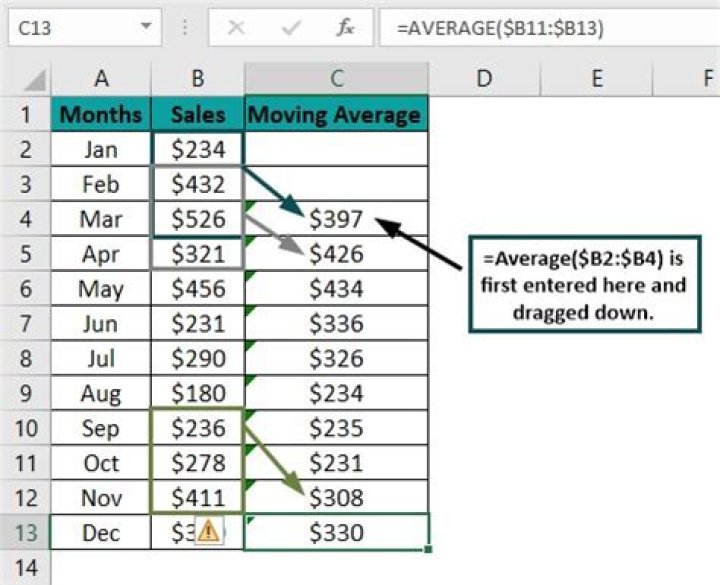Click the Cancel X icon in formula bar
Screen dimensions: 720x585
(x=237, y=27)
